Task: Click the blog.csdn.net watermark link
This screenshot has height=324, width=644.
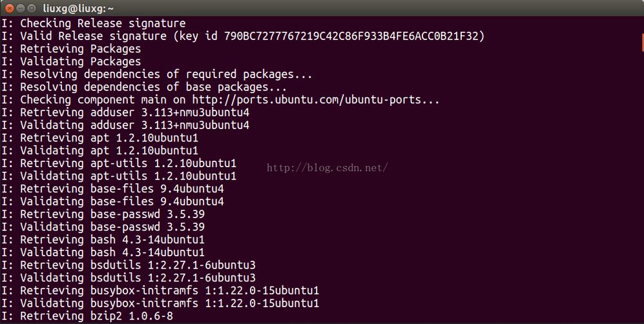Action: point(327,167)
